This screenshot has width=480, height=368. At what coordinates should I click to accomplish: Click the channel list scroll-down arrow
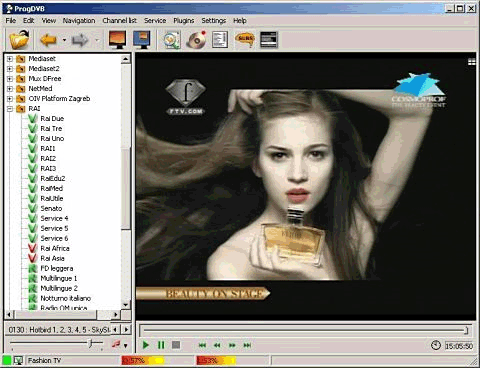pyautogui.click(x=126, y=305)
